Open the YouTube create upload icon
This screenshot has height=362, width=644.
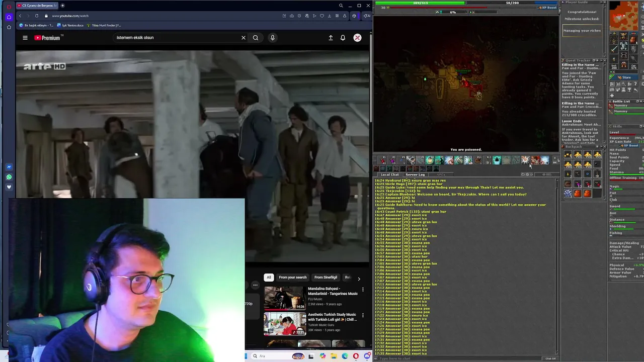(331, 38)
